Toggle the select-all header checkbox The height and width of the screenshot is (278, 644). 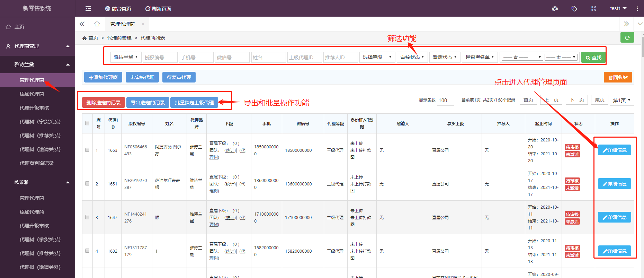pyautogui.click(x=87, y=123)
